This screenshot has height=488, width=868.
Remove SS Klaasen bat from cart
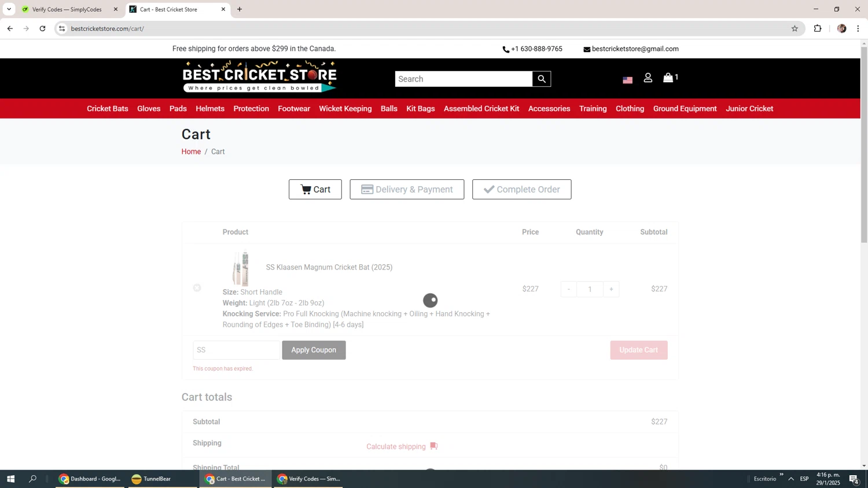197,288
